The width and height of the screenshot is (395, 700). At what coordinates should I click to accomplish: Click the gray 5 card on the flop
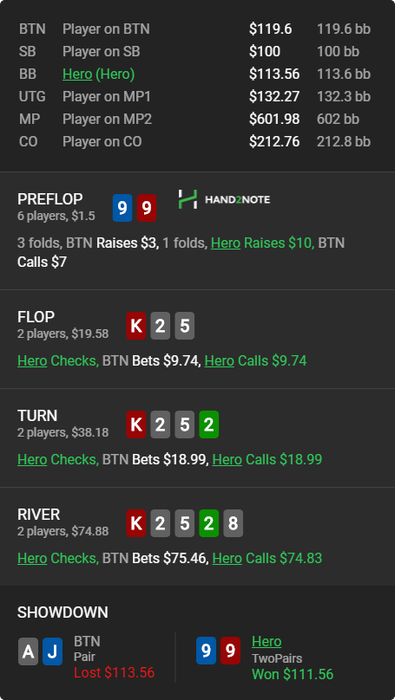(x=184, y=326)
